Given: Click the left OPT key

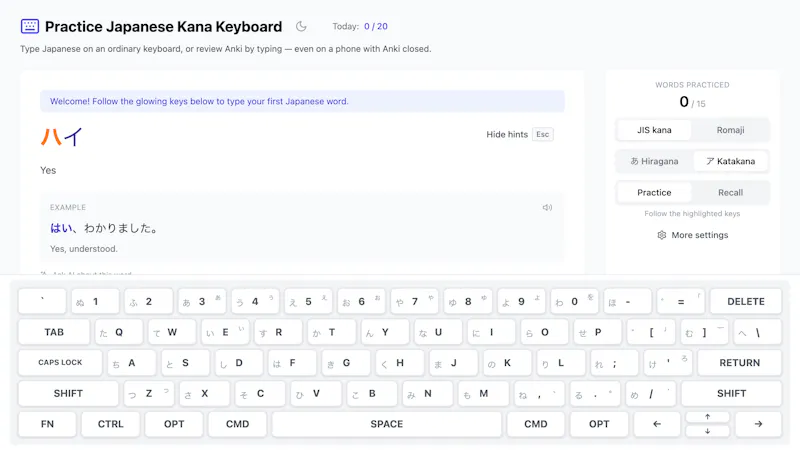Looking at the screenshot, I should click(x=174, y=423).
